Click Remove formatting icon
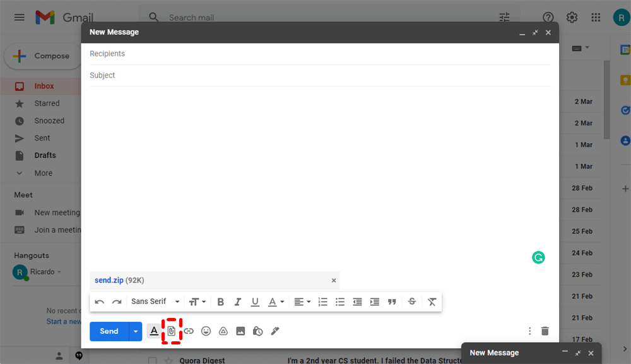631x364 pixels. click(432, 302)
